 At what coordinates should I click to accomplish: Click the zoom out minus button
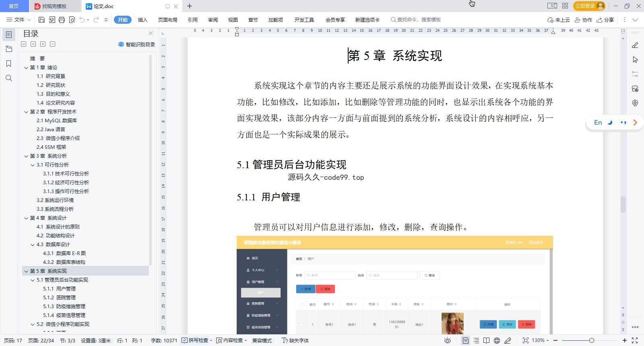pyautogui.click(x=555, y=340)
